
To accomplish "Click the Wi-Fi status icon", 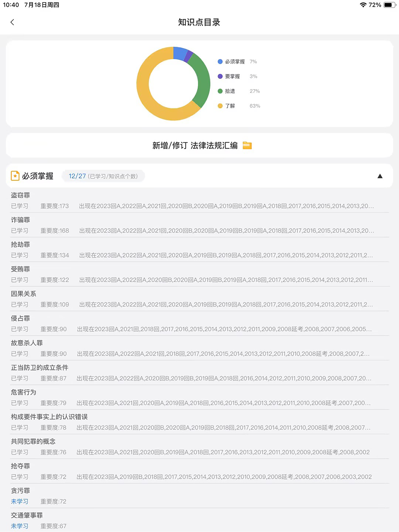I will pos(363,5).
